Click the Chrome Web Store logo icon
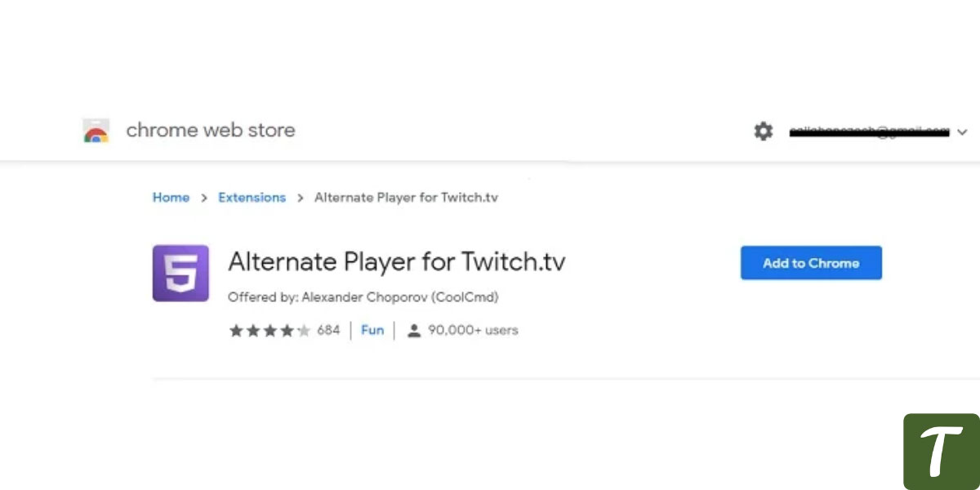This screenshot has height=490, width=980. (96, 131)
